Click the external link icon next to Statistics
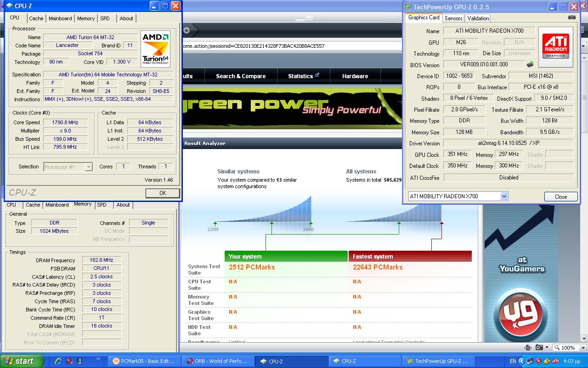The width and height of the screenshot is (588, 368). 317,75
